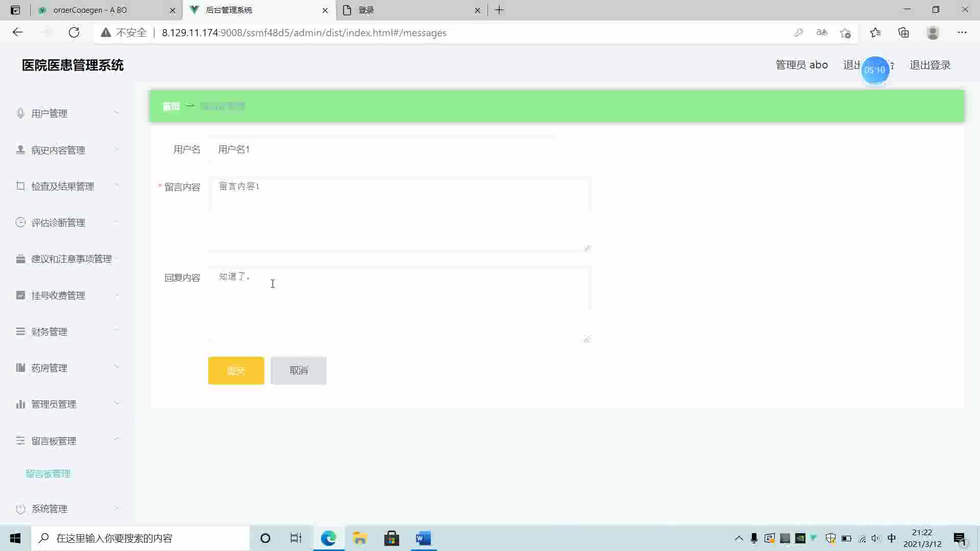Click the bar chart icon beside 管理员管理
The width and height of the screenshot is (980, 551).
(20, 404)
